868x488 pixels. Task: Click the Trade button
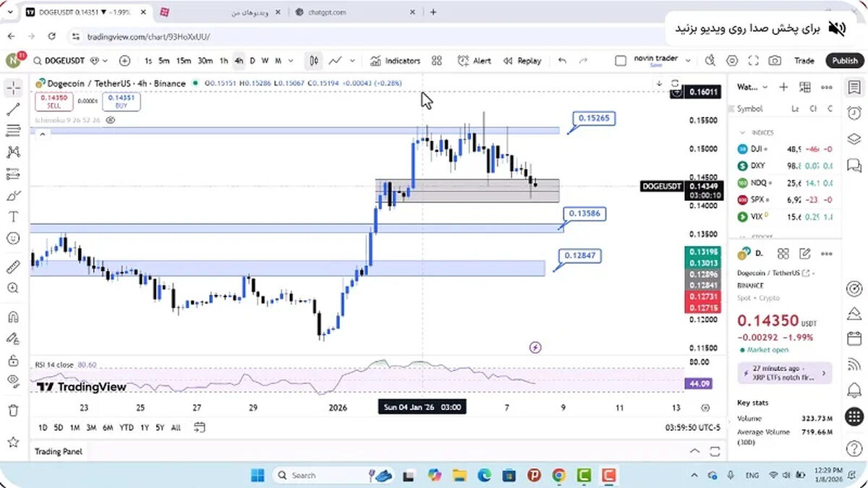pyautogui.click(x=804, y=61)
